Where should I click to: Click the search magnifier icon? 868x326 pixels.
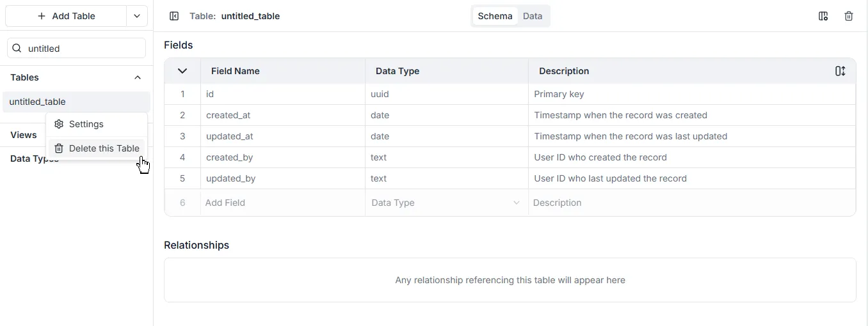click(x=17, y=49)
